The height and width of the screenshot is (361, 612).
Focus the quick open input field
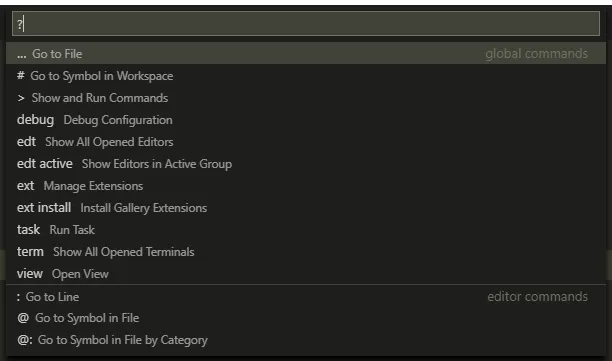tap(306, 24)
